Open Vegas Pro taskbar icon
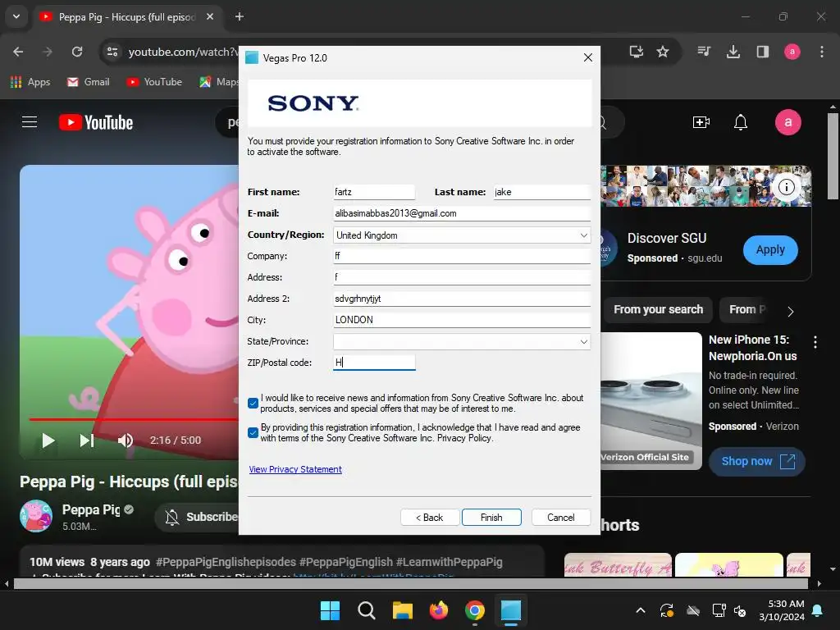The image size is (840, 630). [510, 610]
